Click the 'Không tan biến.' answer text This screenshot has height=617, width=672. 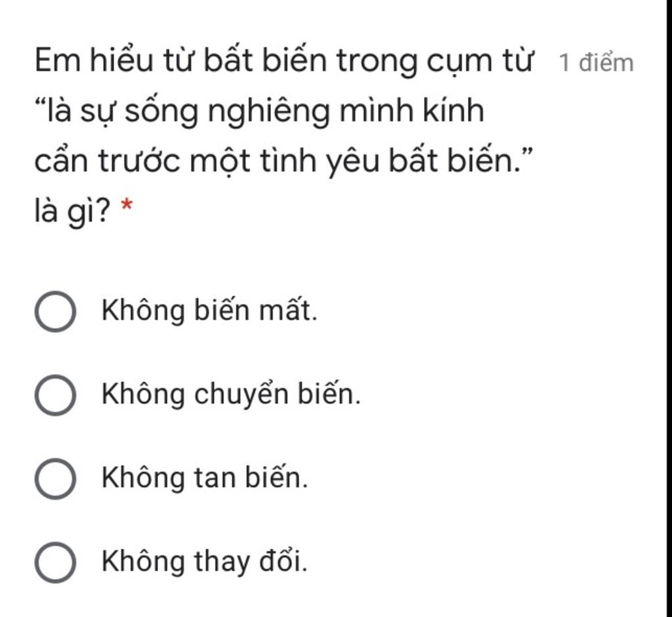coord(205,478)
